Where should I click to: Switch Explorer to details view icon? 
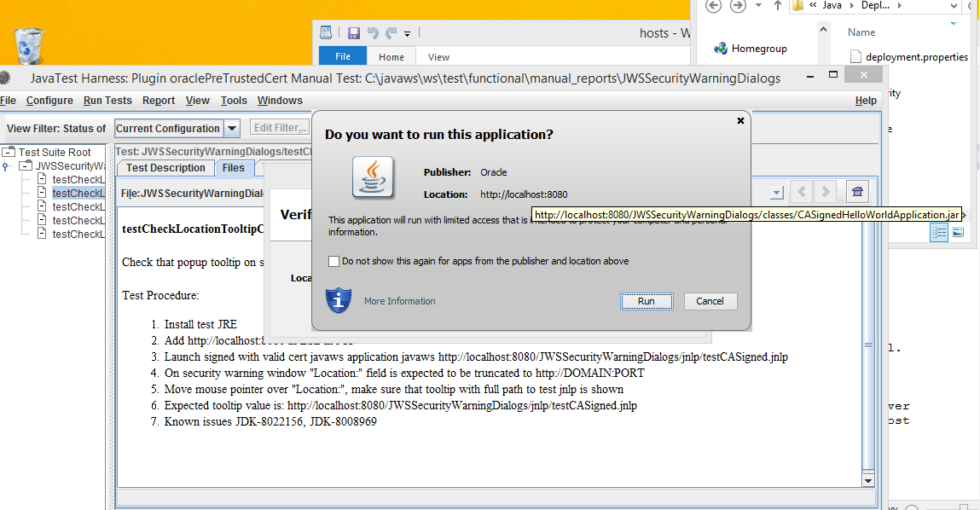pyautogui.click(x=939, y=232)
